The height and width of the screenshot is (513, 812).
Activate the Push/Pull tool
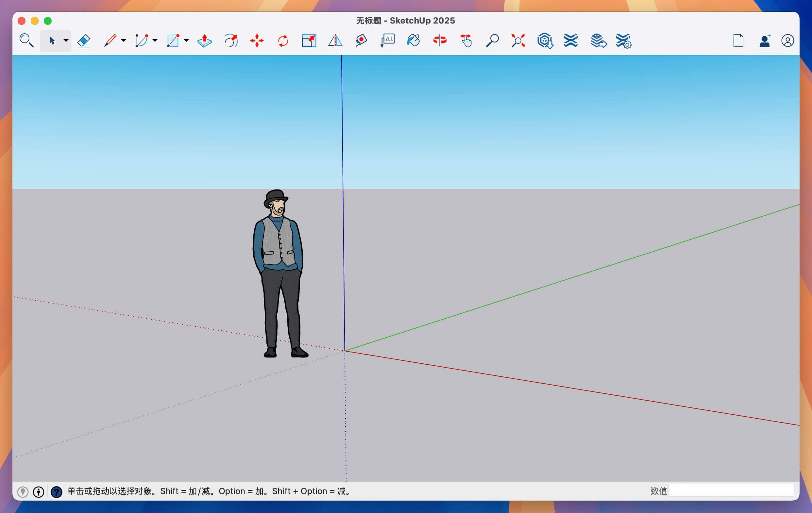204,41
